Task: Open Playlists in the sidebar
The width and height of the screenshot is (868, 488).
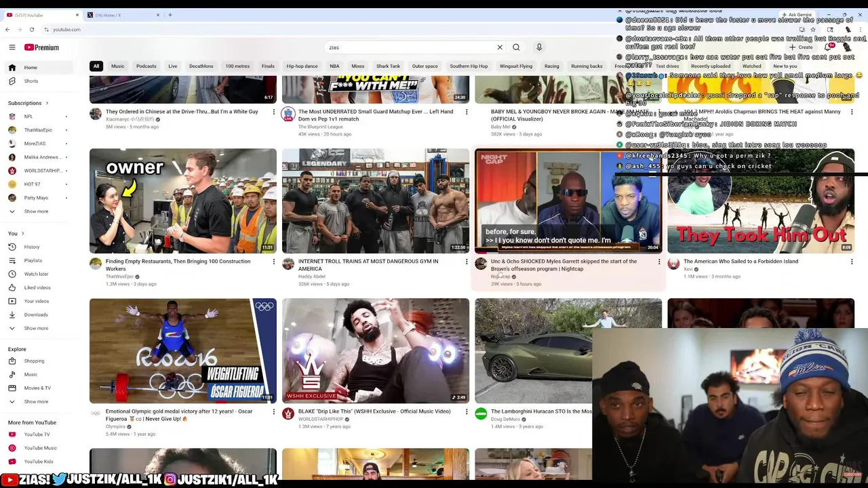Action: [x=39, y=260]
